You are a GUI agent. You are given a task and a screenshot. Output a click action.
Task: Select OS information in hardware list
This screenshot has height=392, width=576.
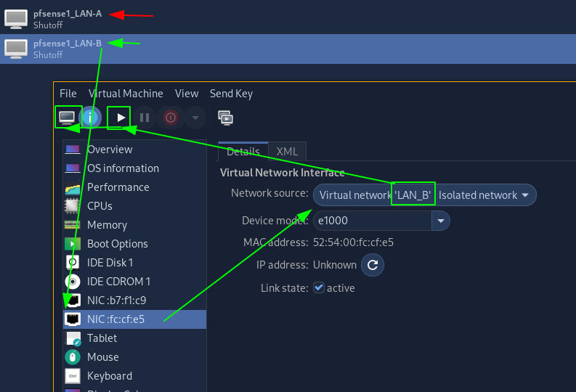pyautogui.click(x=134, y=168)
